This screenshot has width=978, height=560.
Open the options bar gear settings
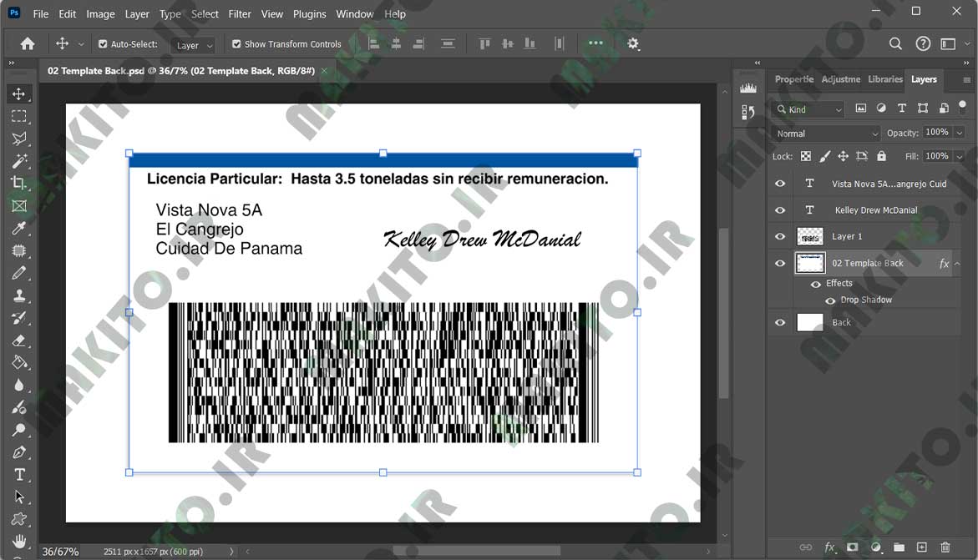633,43
